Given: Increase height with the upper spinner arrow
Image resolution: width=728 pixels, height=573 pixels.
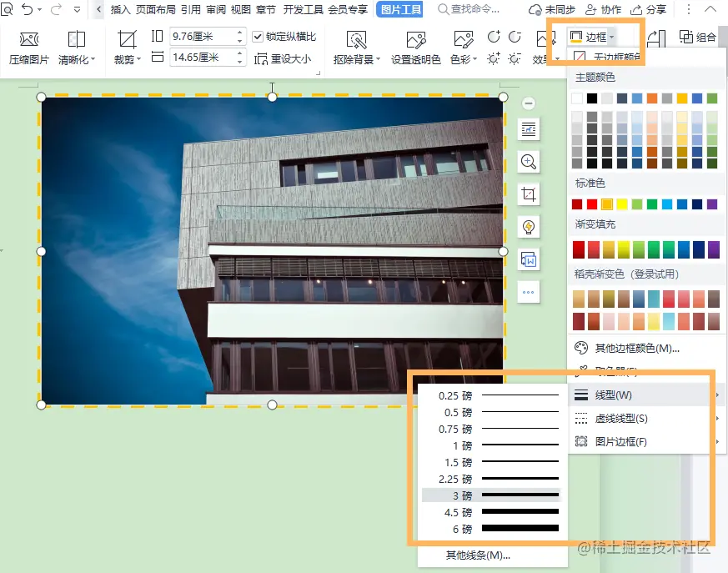Looking at the screenshot, I should (239, 32).
